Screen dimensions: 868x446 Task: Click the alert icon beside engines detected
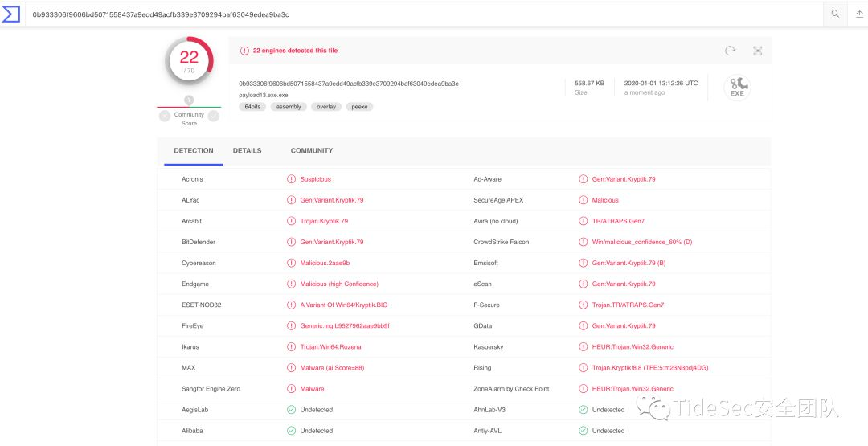pyautogui.click(x=244, y=51)
